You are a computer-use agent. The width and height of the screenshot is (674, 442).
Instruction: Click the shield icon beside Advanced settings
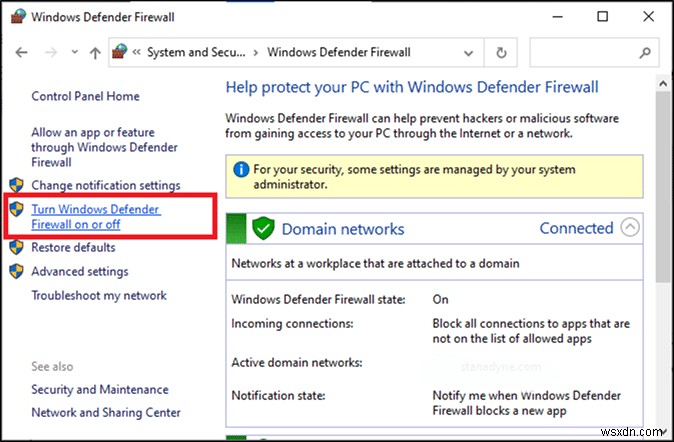point(16,271)
